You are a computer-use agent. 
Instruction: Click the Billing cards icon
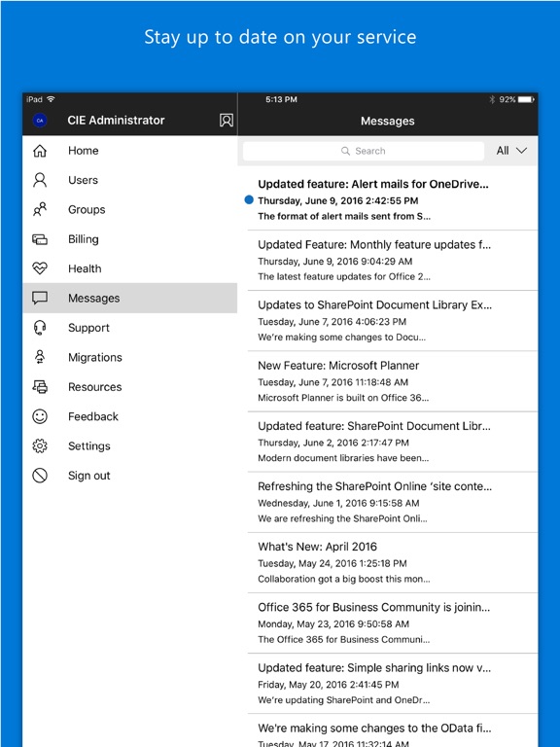[x=40, y=239]
